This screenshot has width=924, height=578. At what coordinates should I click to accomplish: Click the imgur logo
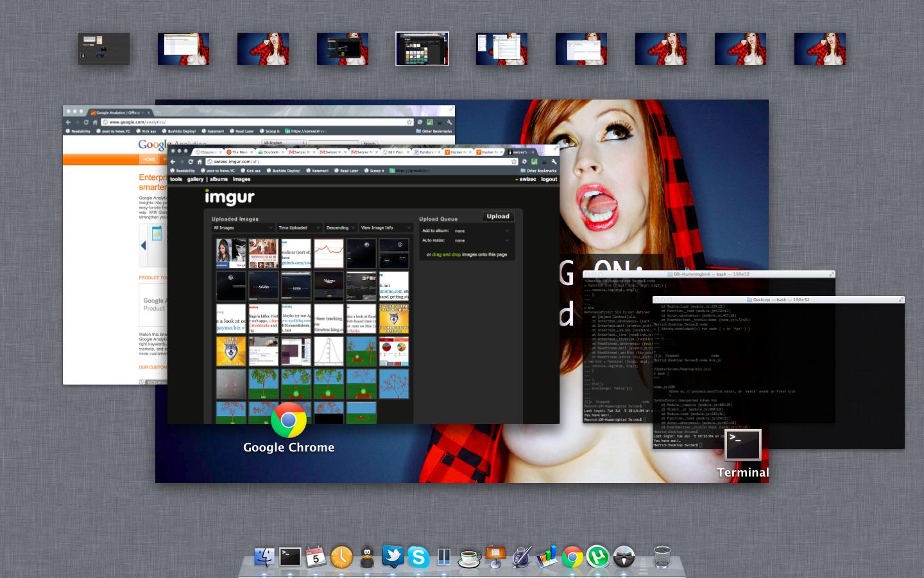(x=230, y=197)
